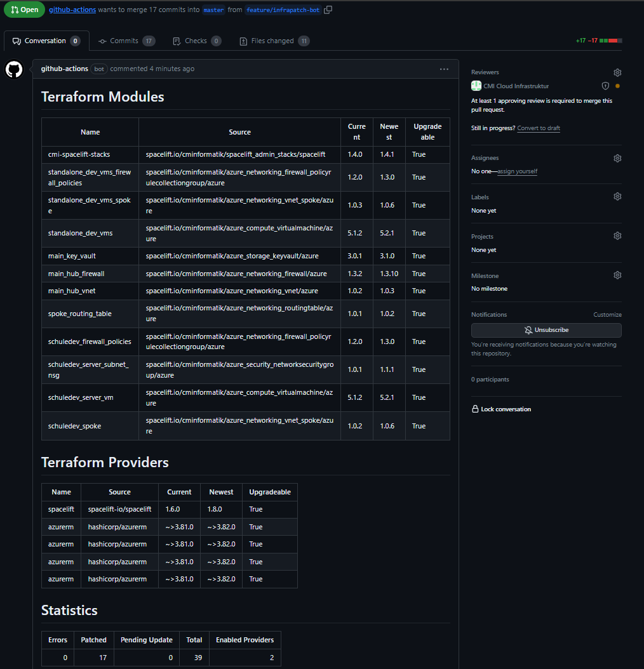Image resolution: width=644 pixels, height=669 pixels.
Task: Click Lock conversation
Action: coord(501,409)
